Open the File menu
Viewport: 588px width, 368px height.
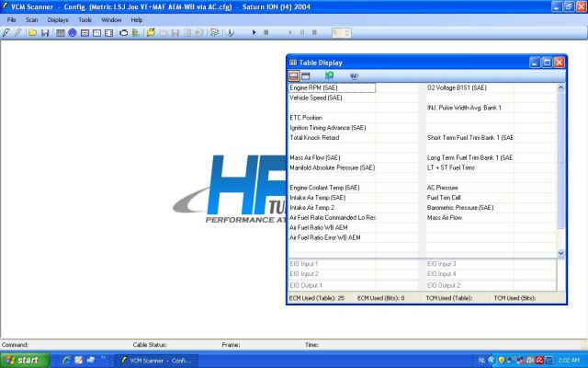pyautogui.click(x=12, y=20)
